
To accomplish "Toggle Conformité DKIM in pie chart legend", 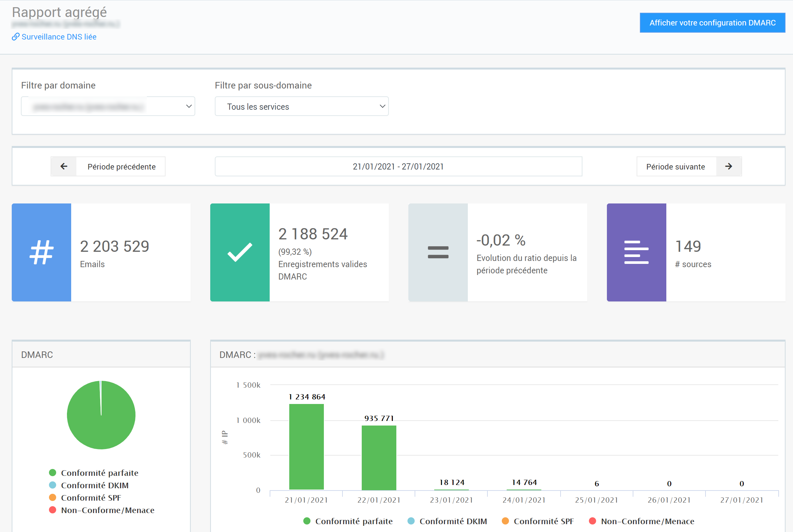I will (x=95, y=485).
